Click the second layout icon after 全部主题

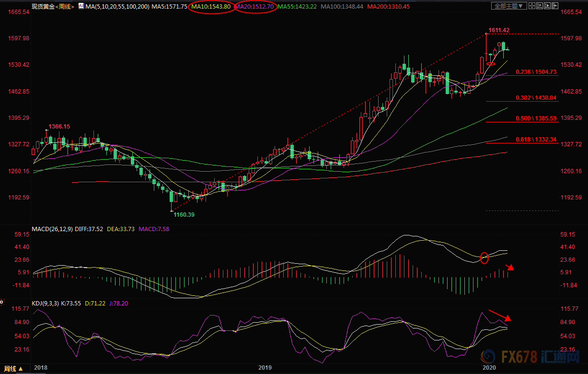(x=539, y=6)
